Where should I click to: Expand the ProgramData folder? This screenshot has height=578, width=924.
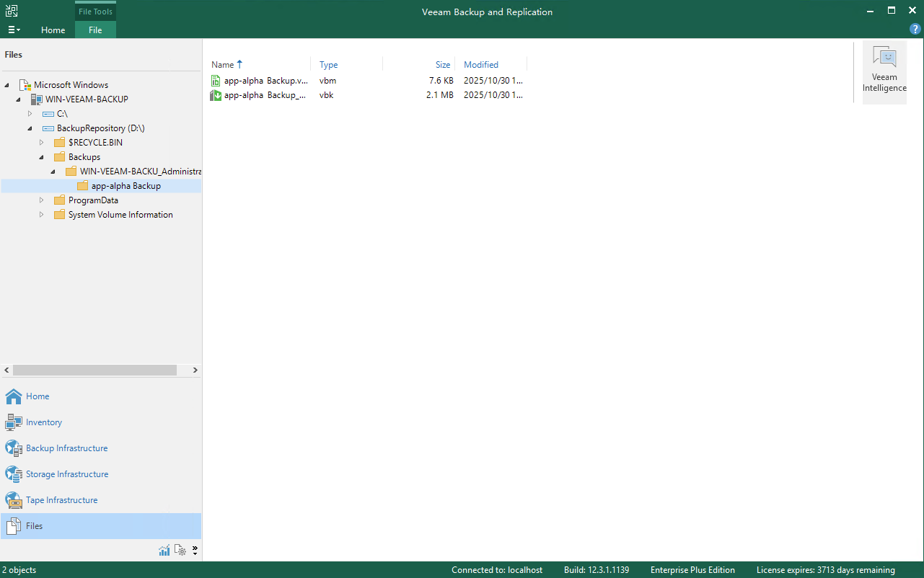pyautogui.click(x=42, y=200)
